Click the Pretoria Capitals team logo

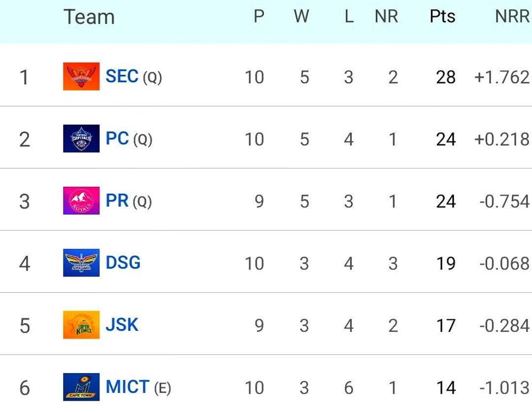[81, 138]
